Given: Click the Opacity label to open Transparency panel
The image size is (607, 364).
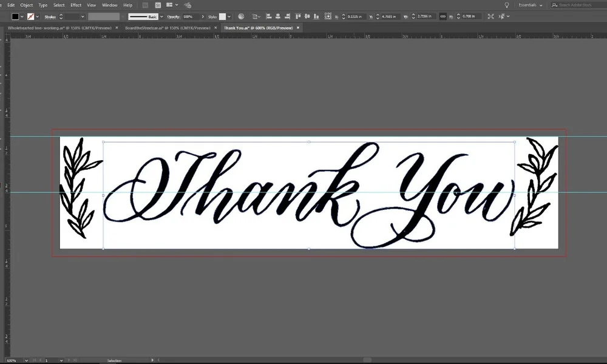Looking at the screenshot, I should pyautogui.click(x=175, y=16).
